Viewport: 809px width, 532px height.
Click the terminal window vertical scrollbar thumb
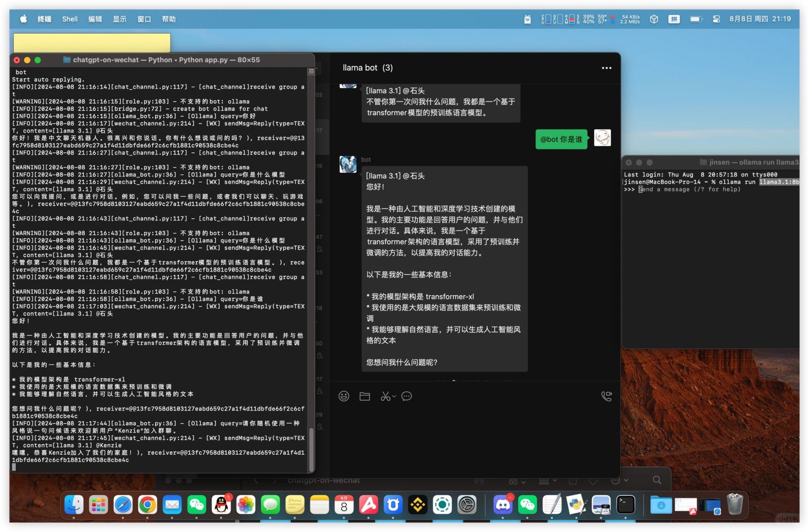click(x=311, y=449)
